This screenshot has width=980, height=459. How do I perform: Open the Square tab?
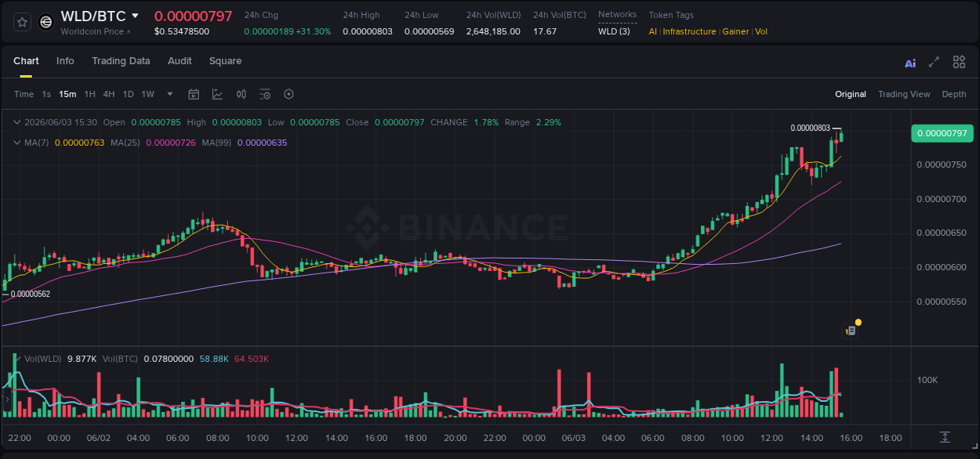225,61
